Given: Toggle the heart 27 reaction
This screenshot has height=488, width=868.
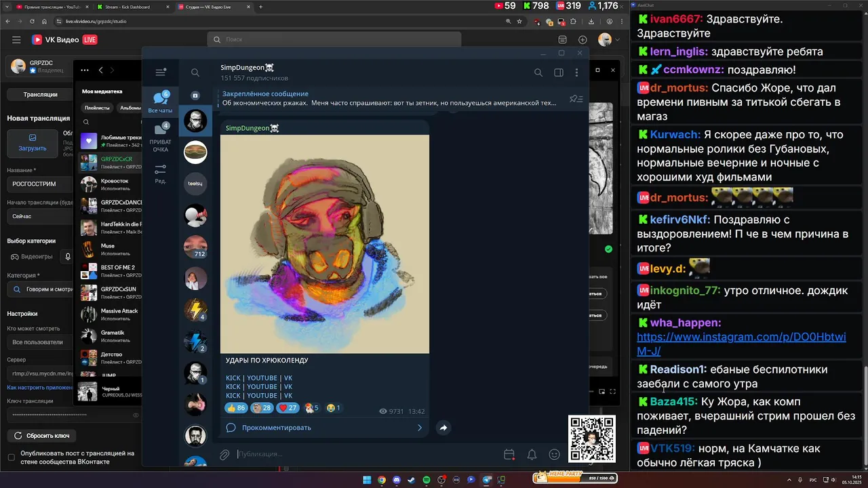Looking at the screenshot, I should pos(288,408).
